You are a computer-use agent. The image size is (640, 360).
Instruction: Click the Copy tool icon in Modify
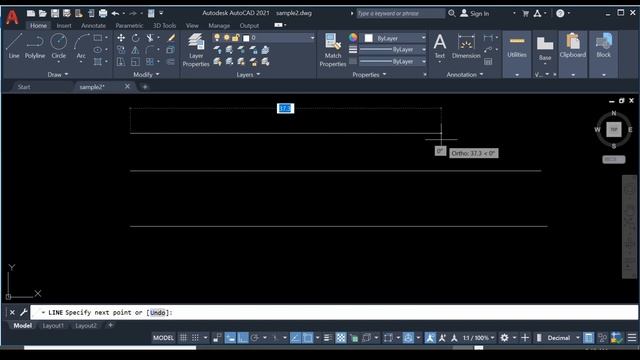pyautogui.click(x=121, y=50)
